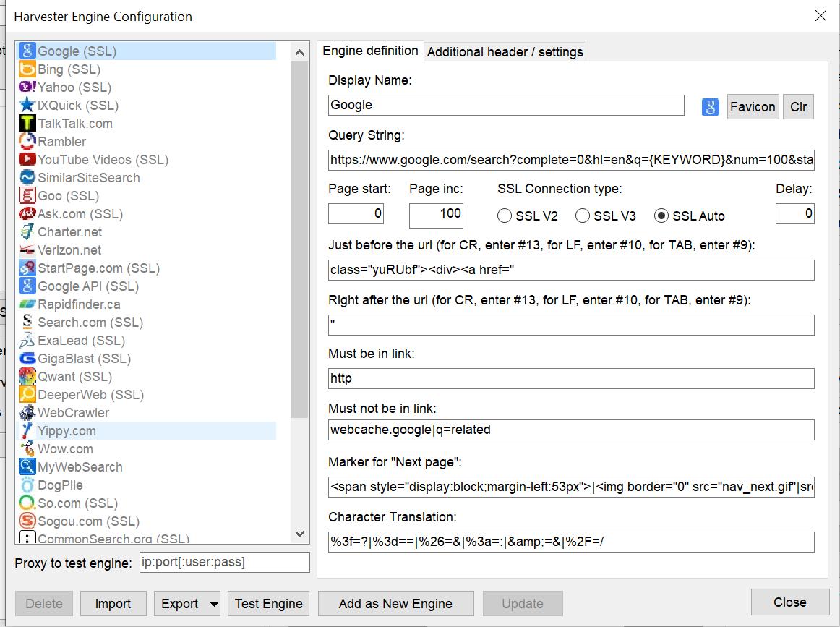The image size is (840, 627).
Task: Click the GigaBlast (SSL) icon
Action: (x=27, y=359)
